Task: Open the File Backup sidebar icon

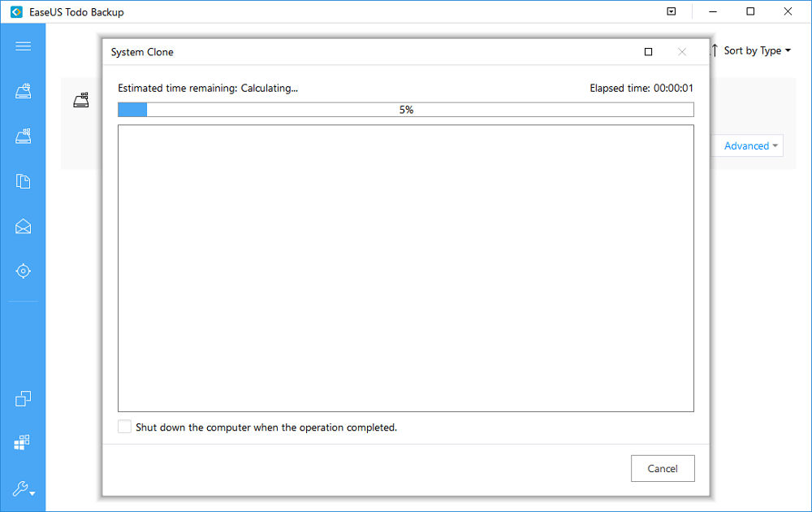Action: (23, 181)
